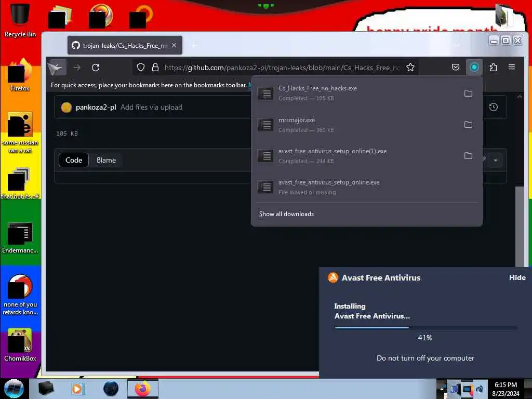Show mrsmajor.exe in folder

click(x=468, y=125)
